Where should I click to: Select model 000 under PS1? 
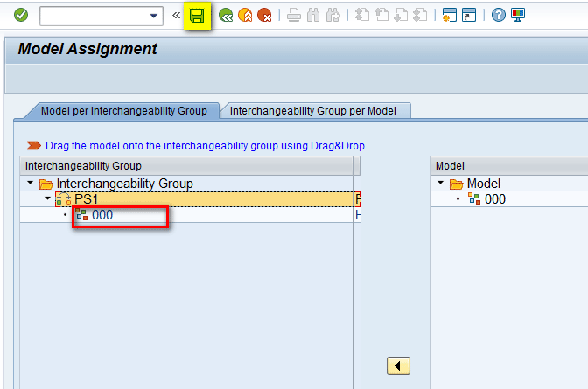coord(102,215)
